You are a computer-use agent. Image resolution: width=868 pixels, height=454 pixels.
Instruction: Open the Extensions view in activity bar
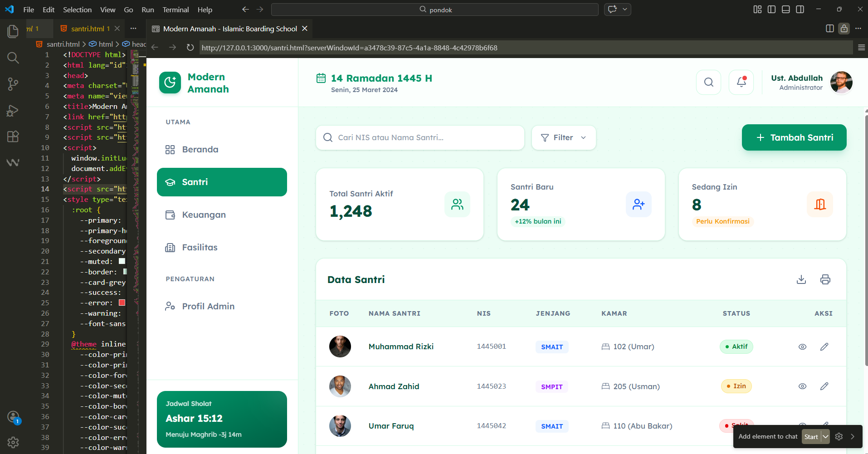pos(13,137)
